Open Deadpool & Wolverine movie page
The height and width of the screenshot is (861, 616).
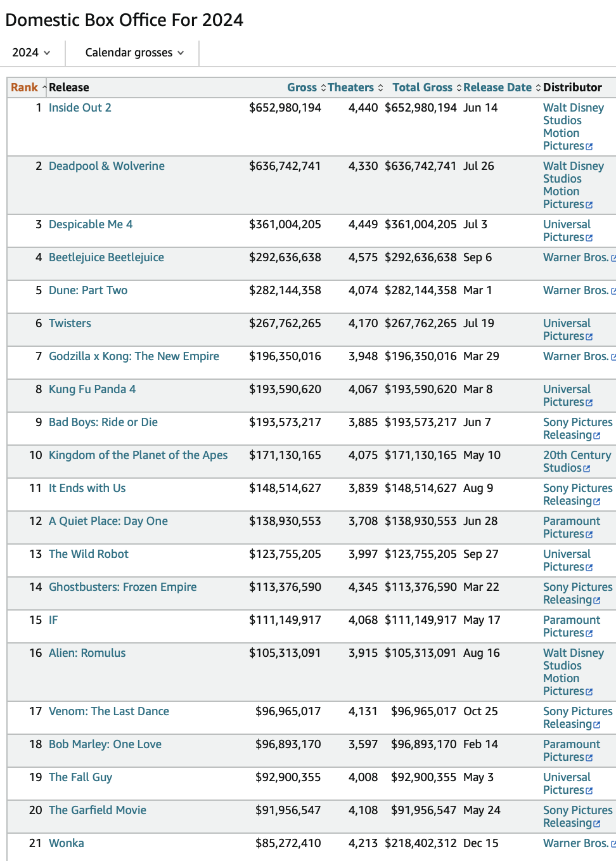click(106, 166)
